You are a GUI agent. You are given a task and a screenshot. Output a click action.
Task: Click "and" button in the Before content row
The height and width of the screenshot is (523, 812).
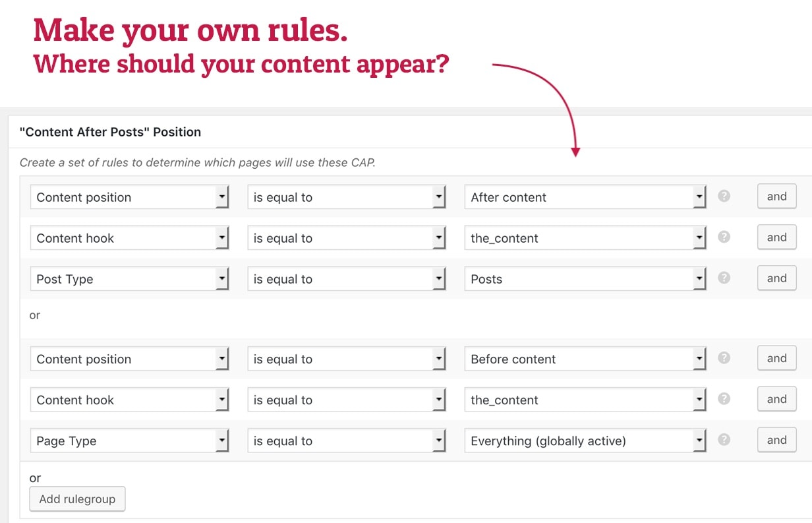[x=776, y=358]
